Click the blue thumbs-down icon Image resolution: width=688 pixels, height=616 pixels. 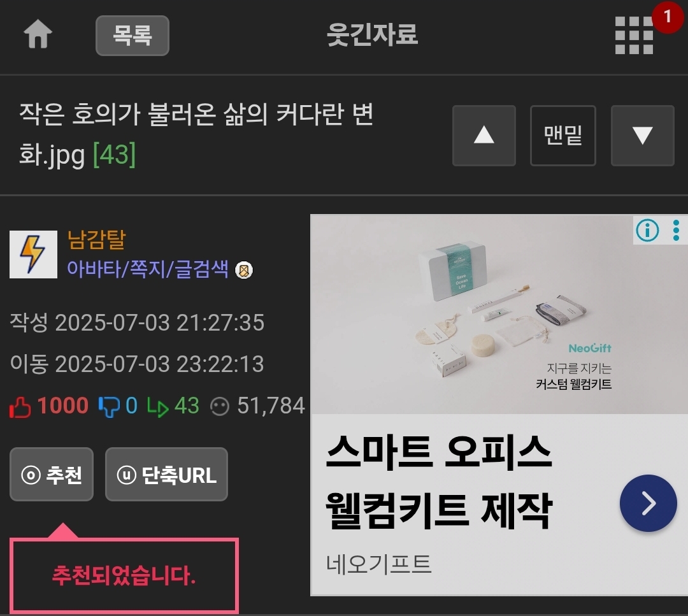(x=109, y=406)
